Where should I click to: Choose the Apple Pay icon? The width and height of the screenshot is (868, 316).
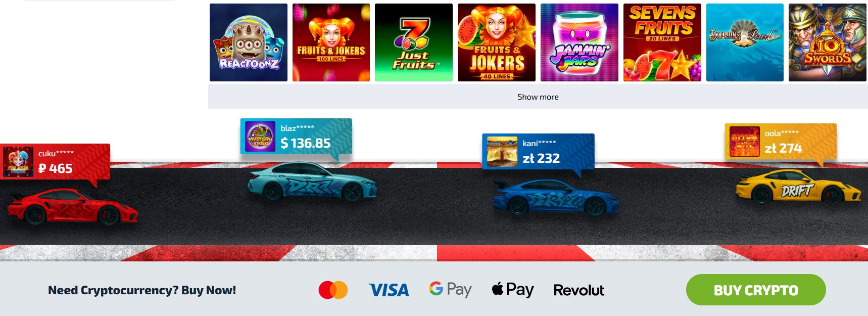tap(513, 290)
